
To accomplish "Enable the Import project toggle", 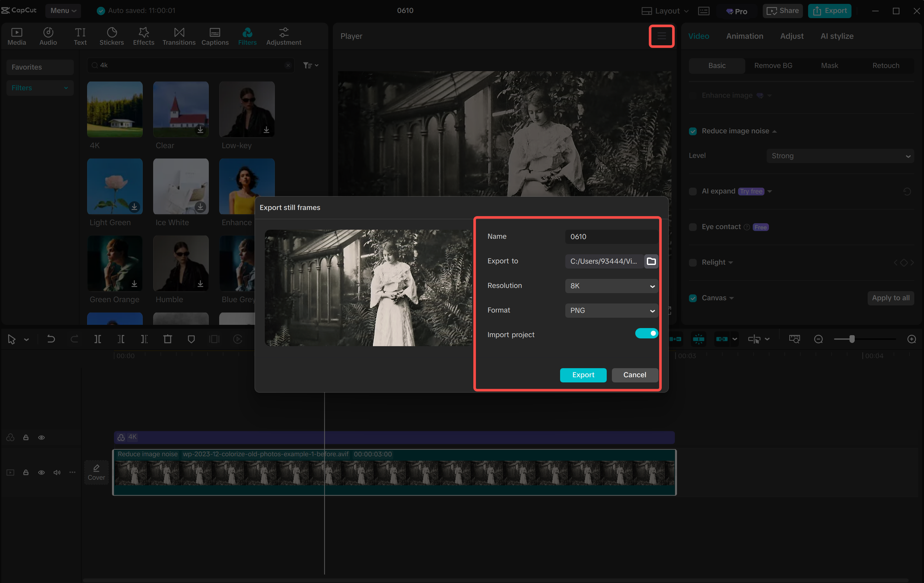I will (647, 333).
